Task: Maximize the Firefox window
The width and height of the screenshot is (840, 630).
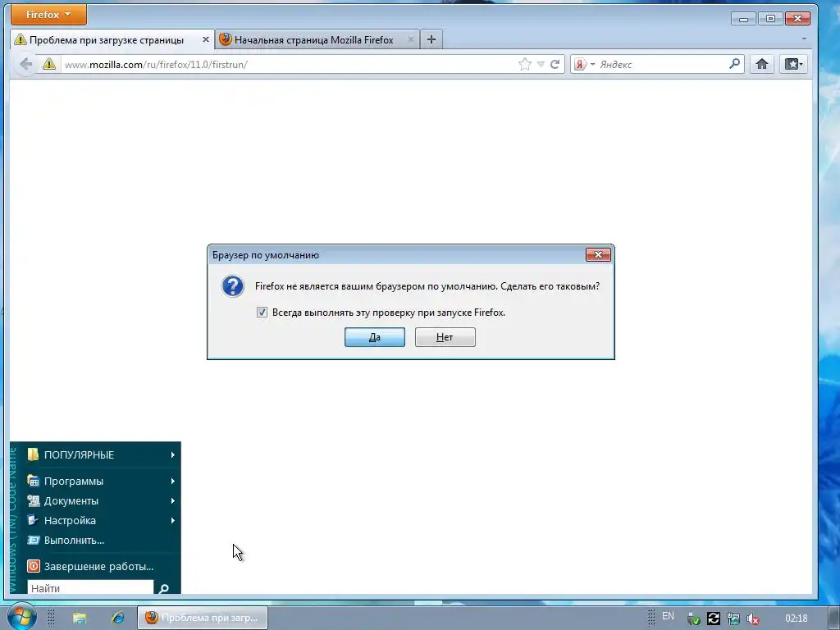Action: pyautogui.click(x=770, y=19)
